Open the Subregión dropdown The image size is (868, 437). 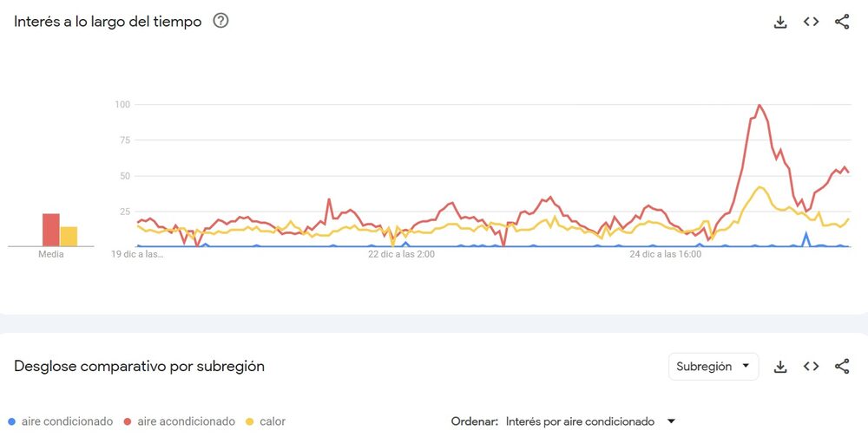[713, 366]
